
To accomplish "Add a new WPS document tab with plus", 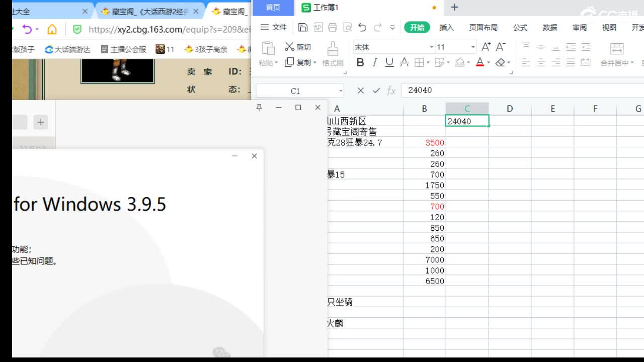I will [454, 8].
